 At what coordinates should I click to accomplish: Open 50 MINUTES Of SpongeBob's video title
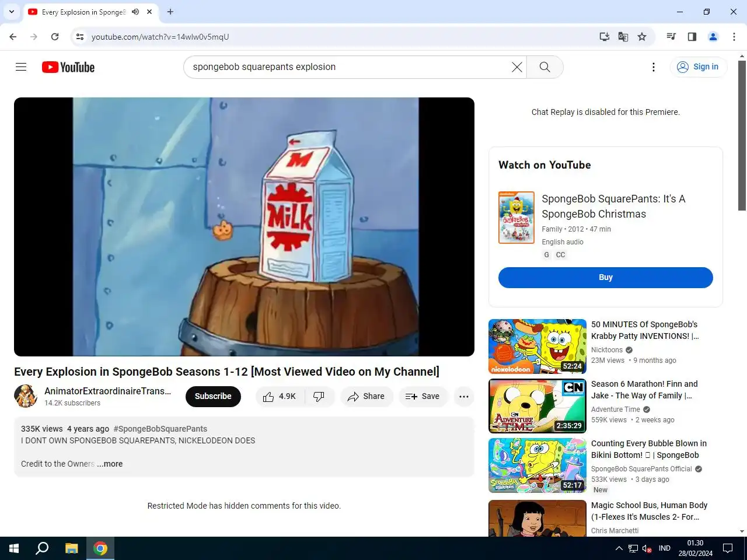coord(645,330)
